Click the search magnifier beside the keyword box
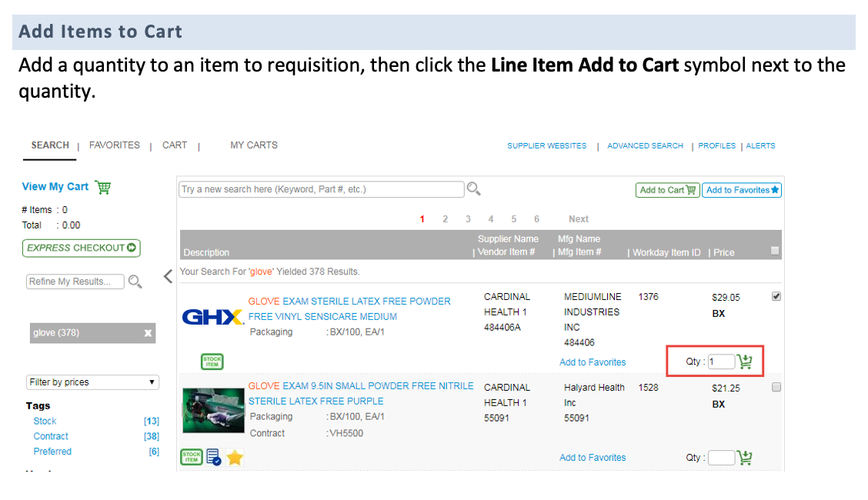Image resolution: width=868 pixels, height=500 pixels. [x=474, y=188]
